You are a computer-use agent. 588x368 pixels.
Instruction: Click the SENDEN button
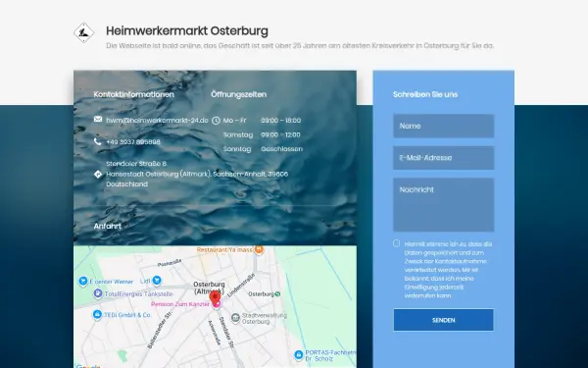pos(444,320)
